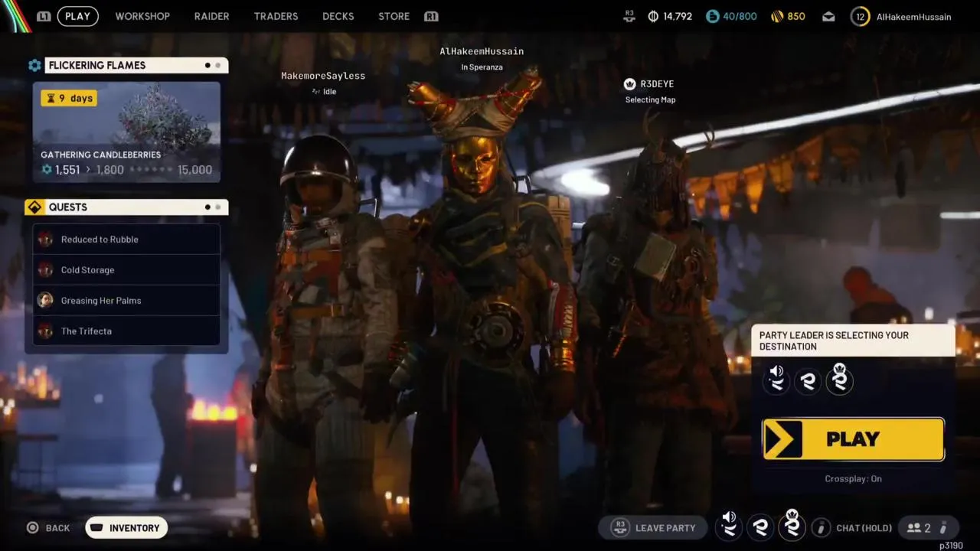The height and width of the screenshot is (551, 980).
Task: Click the middle member icon in destination panel
Action: coord(808,381)
